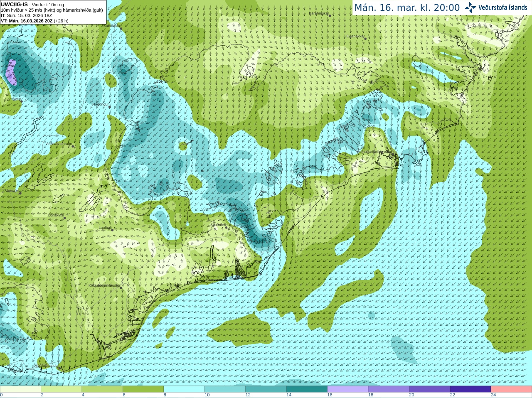The height and width of the screenshot is (398, 532).
Task: Select the 14–16 m/s dark teal swatch
Action: click(307, 389)
